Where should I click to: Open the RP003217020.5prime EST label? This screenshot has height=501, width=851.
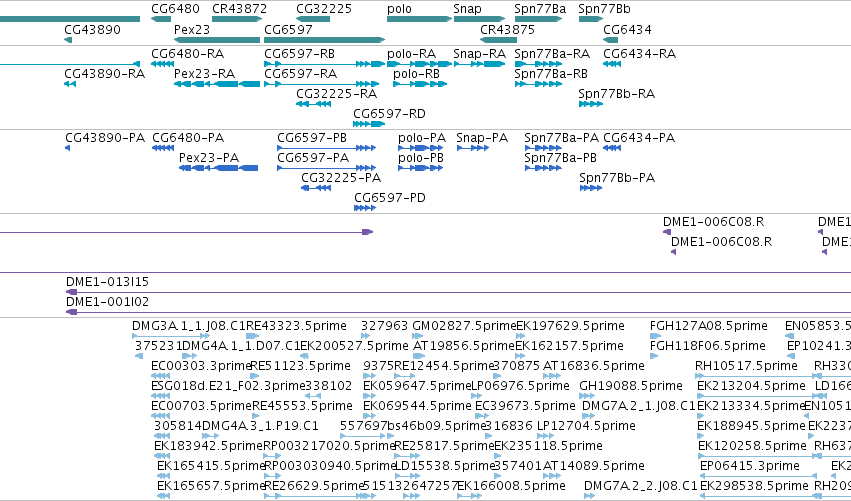(329, 447)
